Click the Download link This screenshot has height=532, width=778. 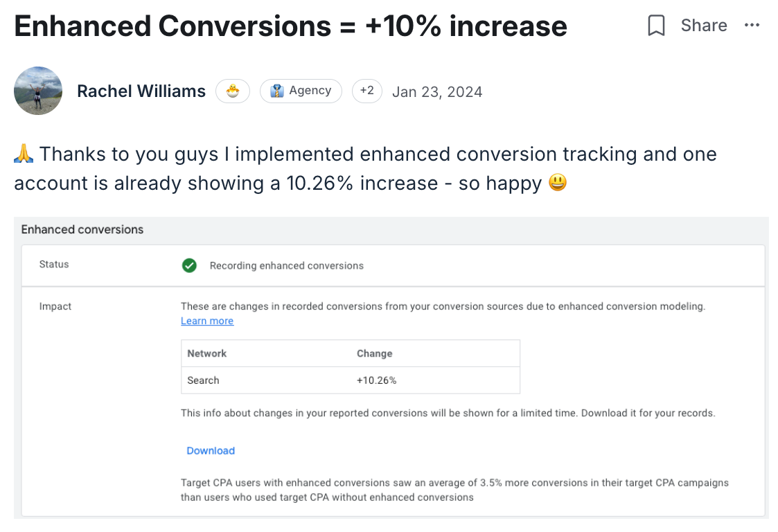[x=211, y=450]
